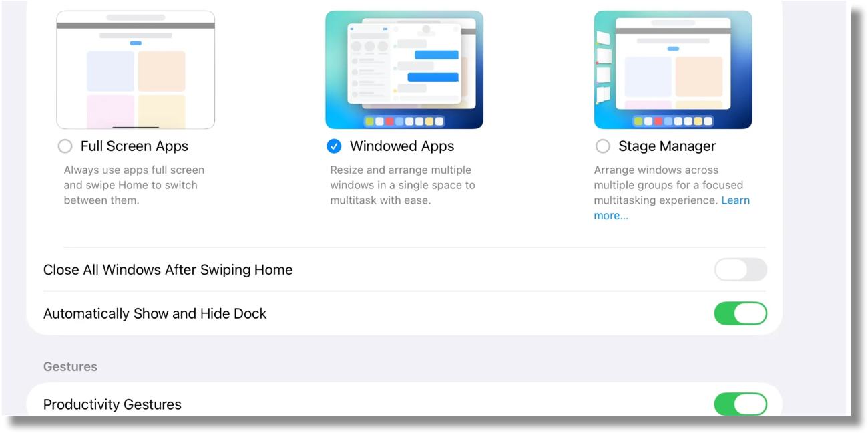868x433 pixels.
Task: Enable Close All Windows After Swiping Home toggle
Action: click(x=740, y=270)
